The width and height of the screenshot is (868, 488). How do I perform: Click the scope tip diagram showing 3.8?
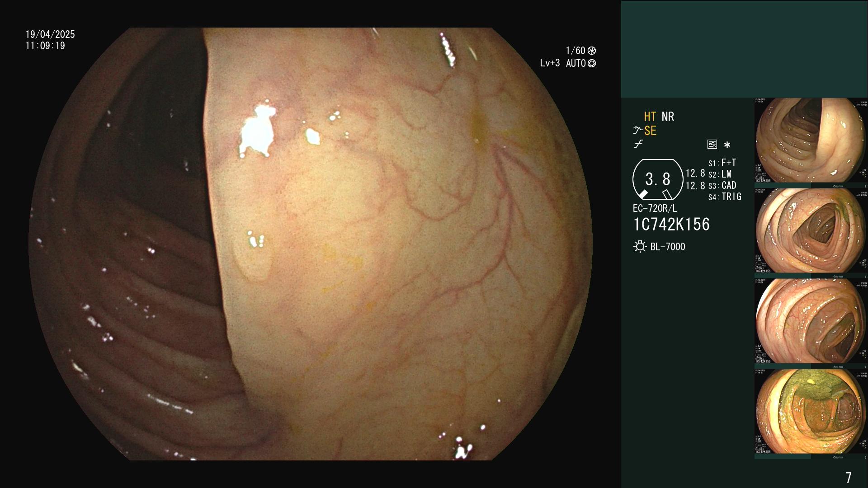click(657, 179)
